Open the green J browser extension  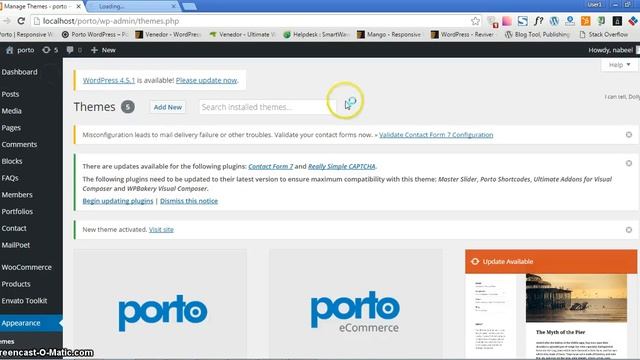tap(601, 21)
